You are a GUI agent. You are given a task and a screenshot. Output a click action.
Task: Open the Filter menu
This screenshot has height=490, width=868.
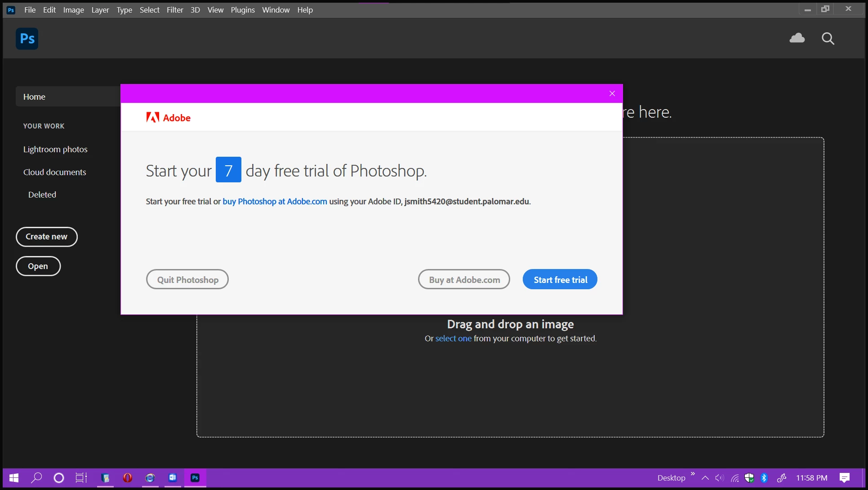[x=175, y=10]
